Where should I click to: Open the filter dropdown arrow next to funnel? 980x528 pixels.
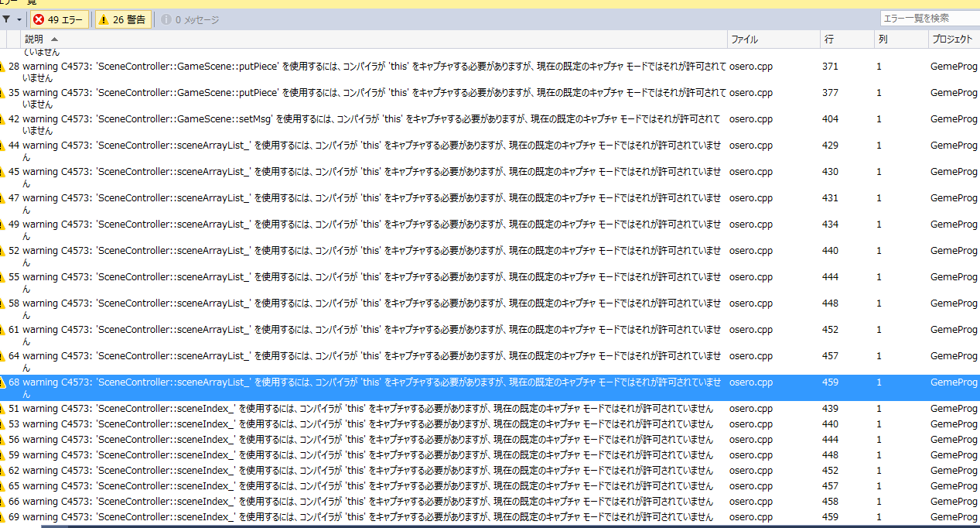coord(19,20)
